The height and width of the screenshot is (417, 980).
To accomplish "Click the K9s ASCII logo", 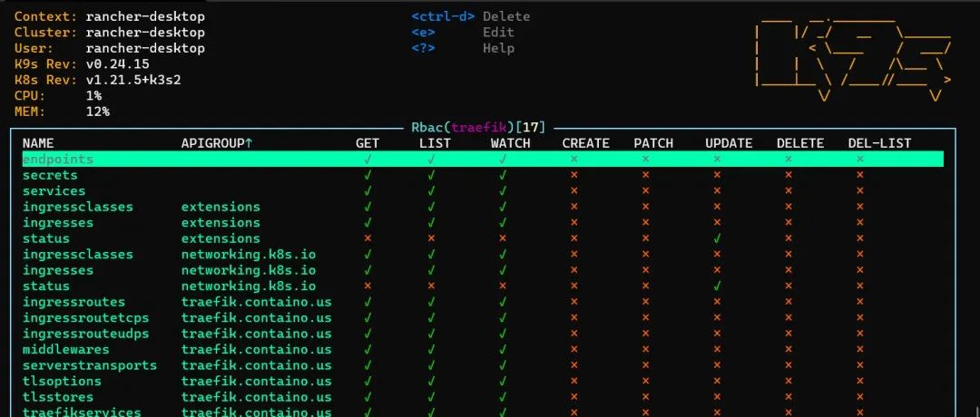I will pos(852,61).
